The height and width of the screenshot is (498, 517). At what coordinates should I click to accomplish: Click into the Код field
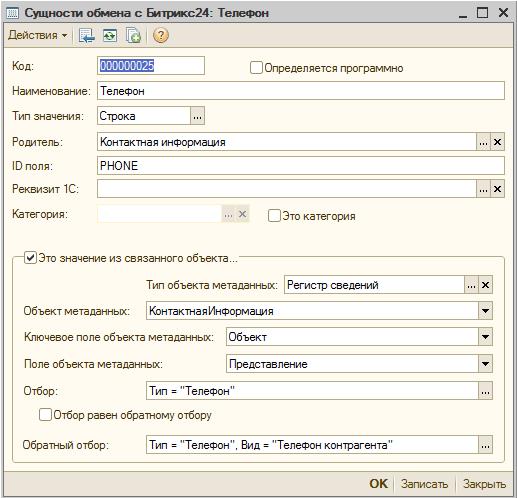151,66
